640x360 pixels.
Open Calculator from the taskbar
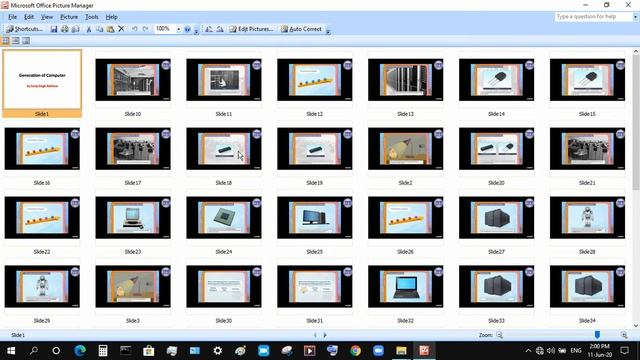(103, 351)
